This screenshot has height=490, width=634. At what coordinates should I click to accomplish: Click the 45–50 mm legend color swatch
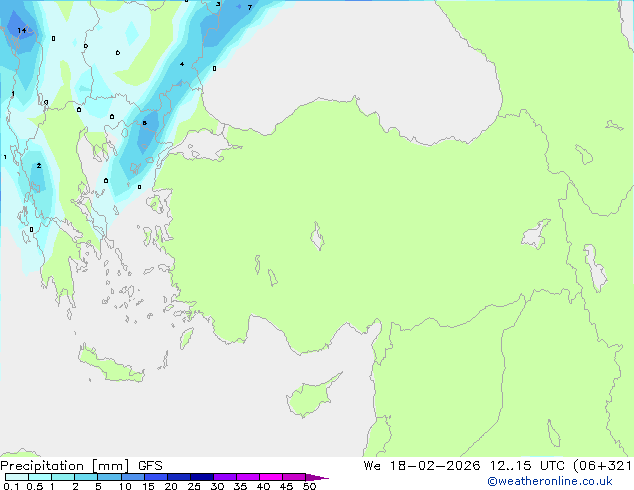(x=294, y=477)
